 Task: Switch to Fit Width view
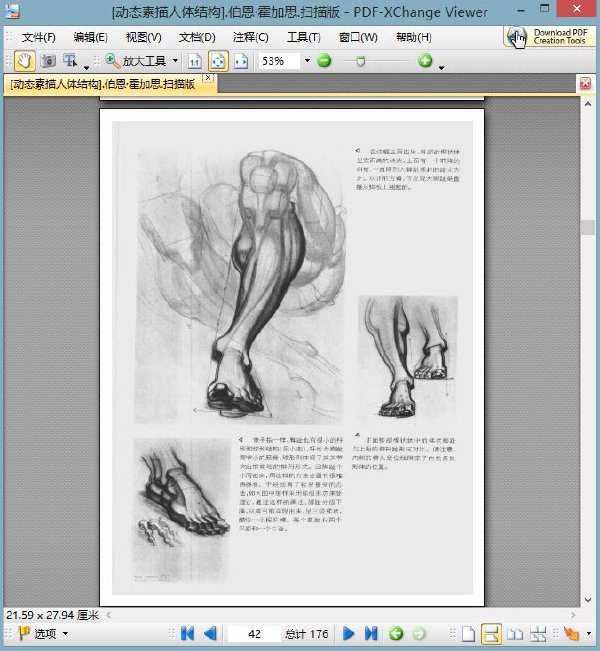pyautogui.click(x=241, y=61)
